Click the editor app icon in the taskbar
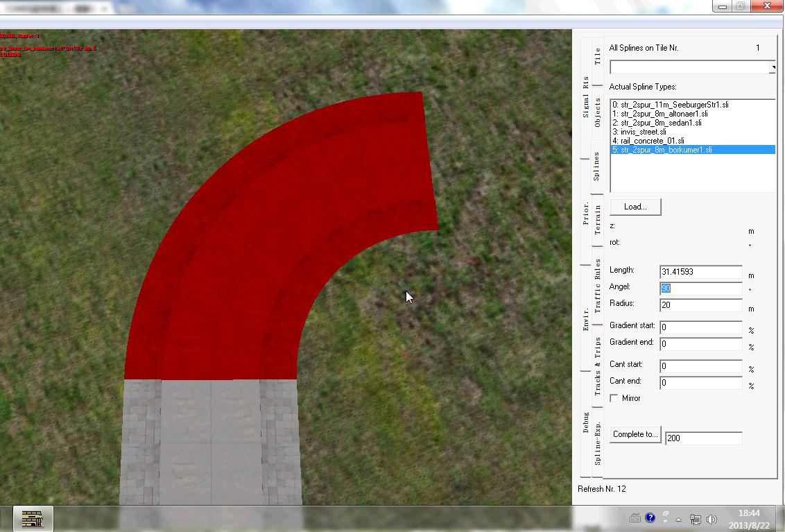The width and height of the screenshot is (785, 532). (x=32, y=519)
